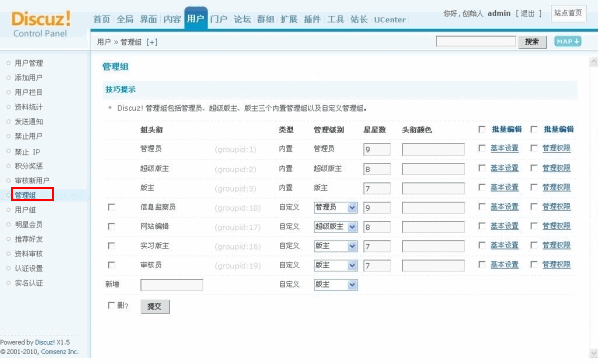Open the 论坛 tab
The image size is (598, 364).
pos(242,19)
